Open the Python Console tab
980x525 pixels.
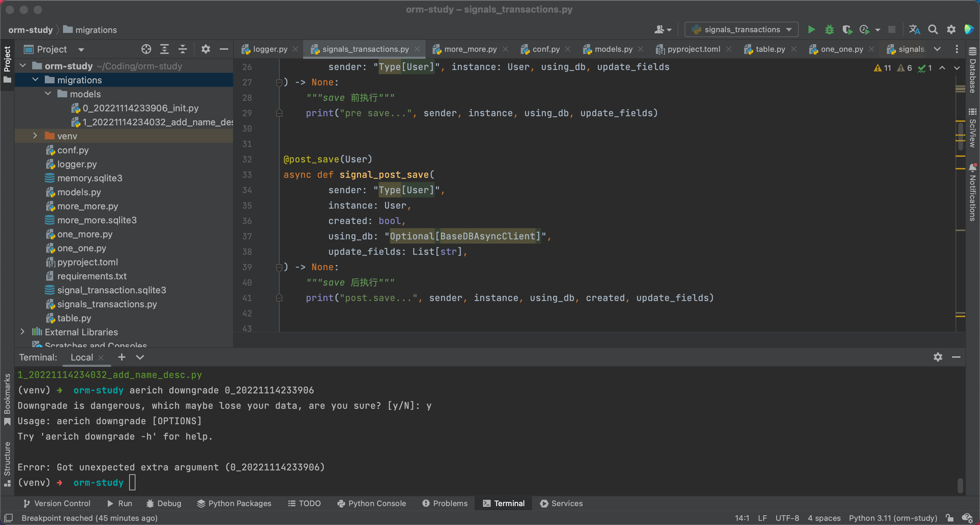pyautogui.click(x=372, y=503)
